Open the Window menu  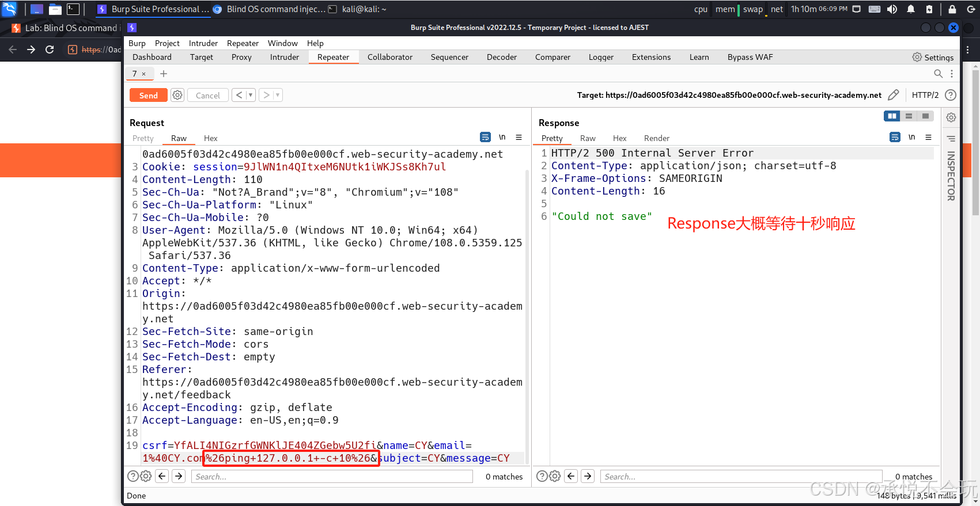(283, 43)
